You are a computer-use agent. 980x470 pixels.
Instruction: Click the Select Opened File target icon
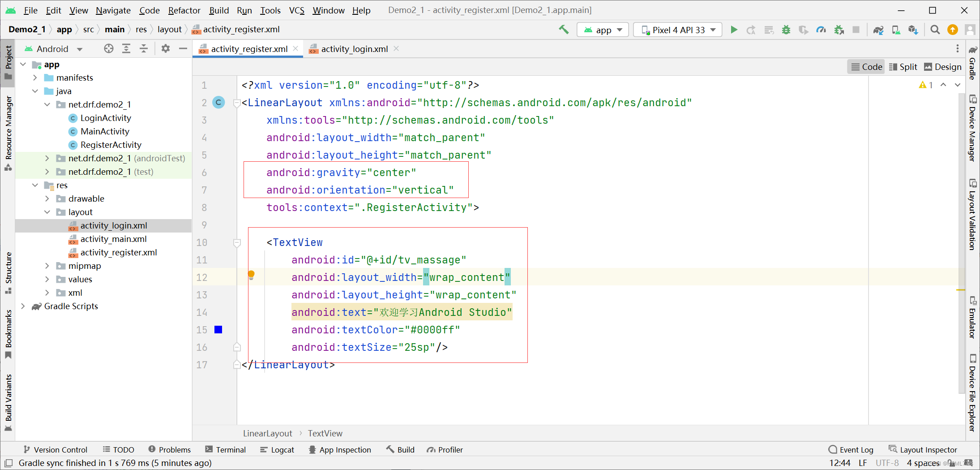pyautogui.click(x=109, y=48)
